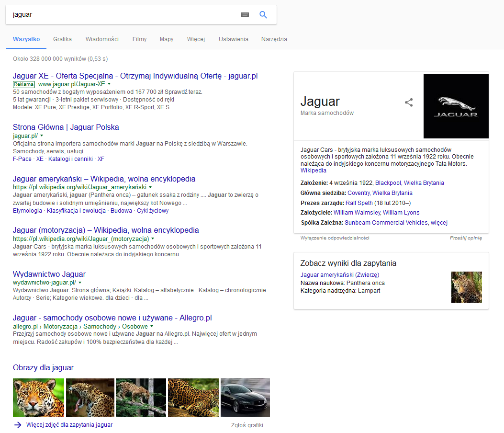This screenshot has height=433, width=504.
Task: Open the jaguar animal thumbnail in side panel
Action: [466, 287]
